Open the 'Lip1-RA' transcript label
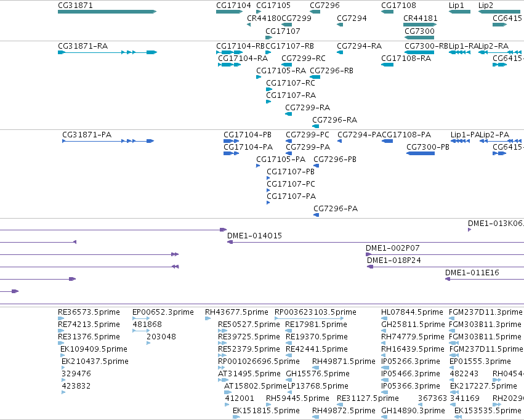524x420 pixels. tap(464, 46)
